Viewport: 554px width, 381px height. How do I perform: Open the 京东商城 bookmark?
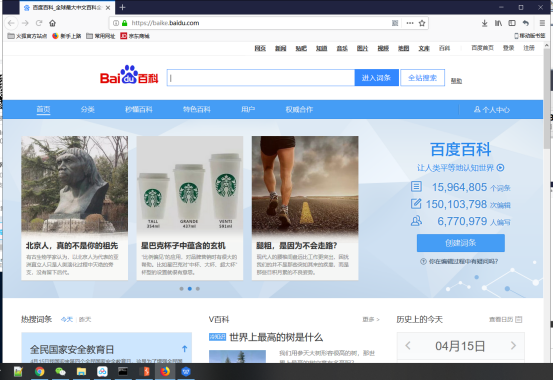point(135,36)
